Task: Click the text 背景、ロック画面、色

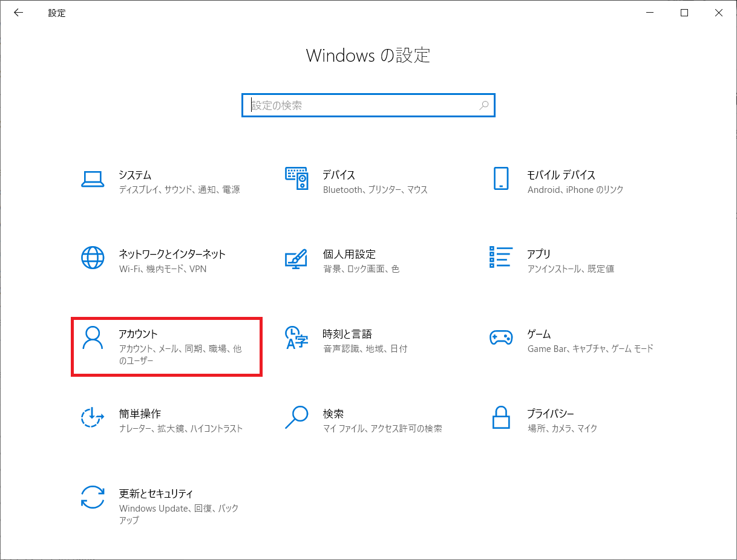Action: (x=361, y=269)
